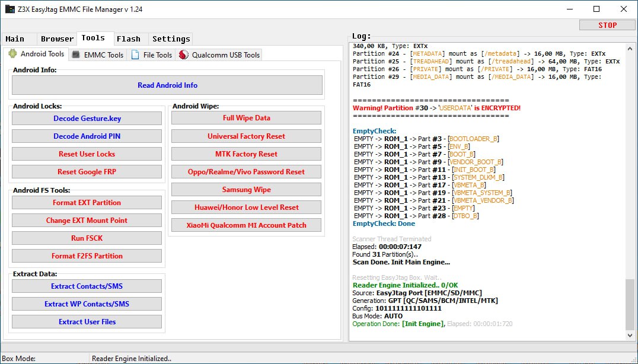Click the Run FSCK button
638x364 pixels.
(x=87, y=238)
